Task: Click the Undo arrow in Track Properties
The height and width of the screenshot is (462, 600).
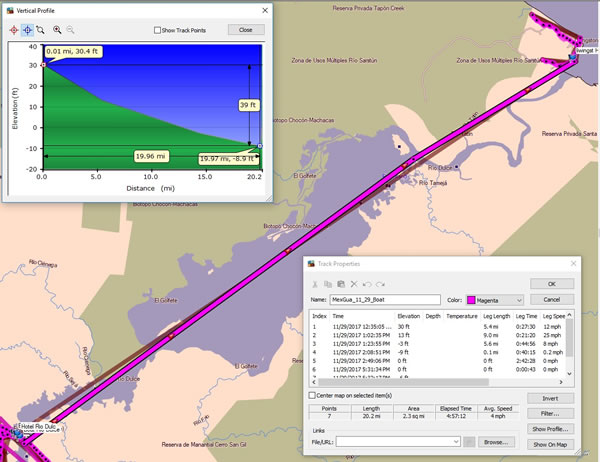Action: 367,284
